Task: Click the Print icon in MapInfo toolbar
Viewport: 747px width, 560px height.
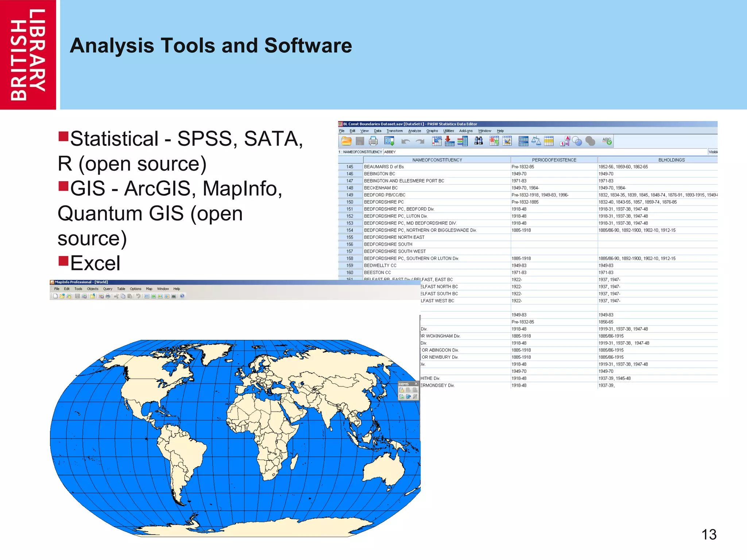Action: pos(108,296)
